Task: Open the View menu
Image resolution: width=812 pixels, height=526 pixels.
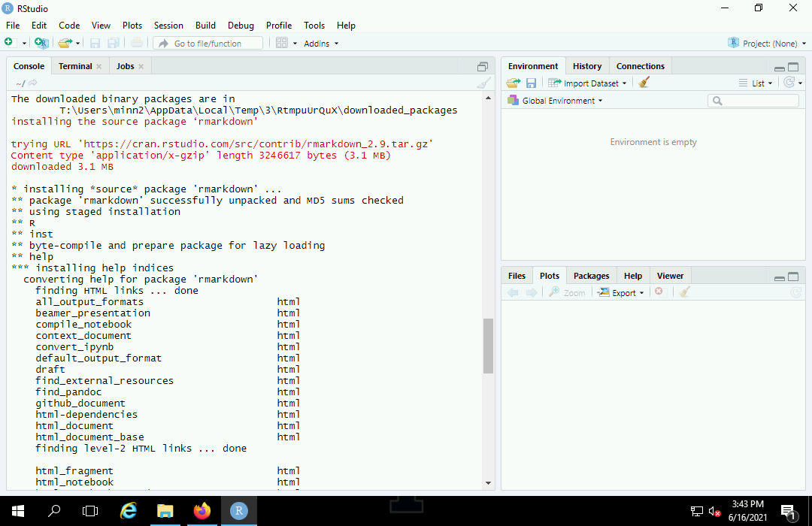Action: [x=101, y=26]
